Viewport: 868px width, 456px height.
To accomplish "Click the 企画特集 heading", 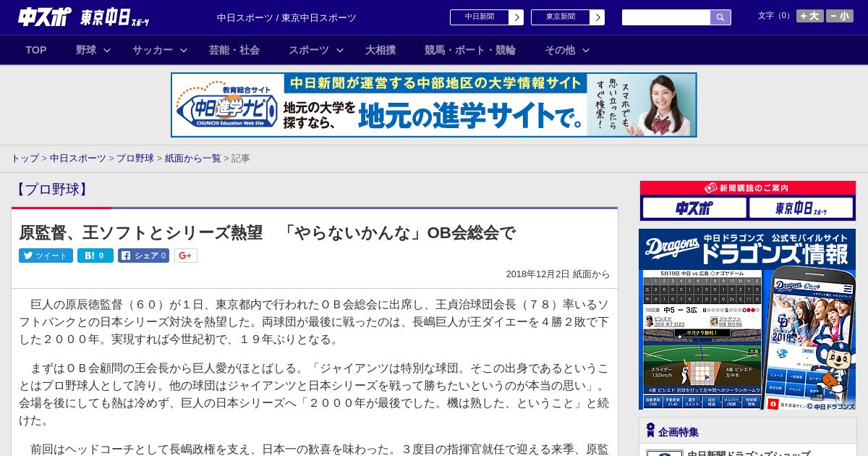I will 678,432.
